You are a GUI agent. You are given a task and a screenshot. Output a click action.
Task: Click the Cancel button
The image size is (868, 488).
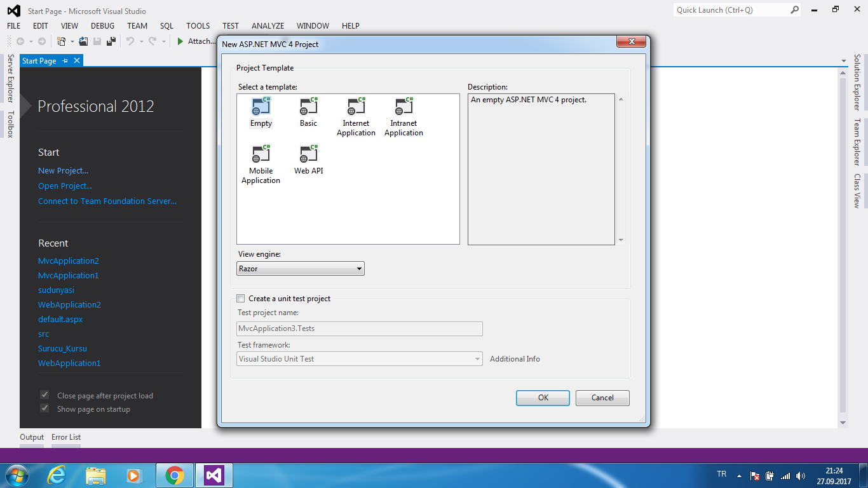[x=602, y=398]
